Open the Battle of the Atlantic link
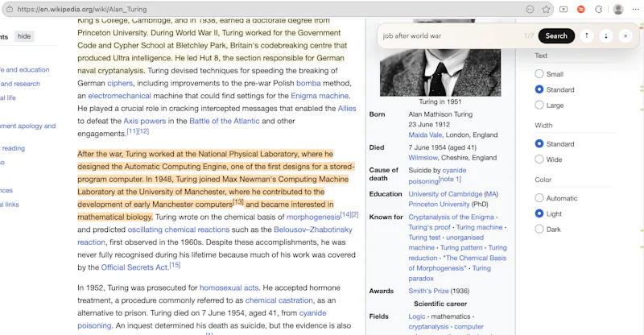This screenshot has width=644, height=335. tap(225, 122)
